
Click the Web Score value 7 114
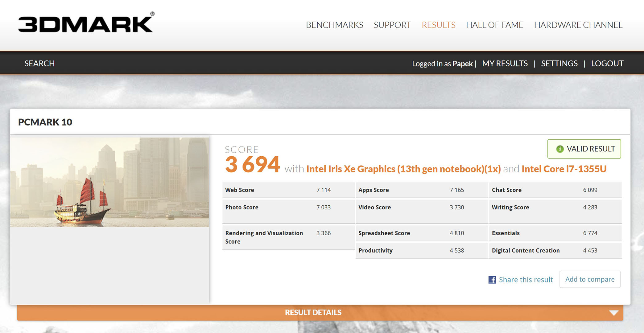click(x=324, y=190)
